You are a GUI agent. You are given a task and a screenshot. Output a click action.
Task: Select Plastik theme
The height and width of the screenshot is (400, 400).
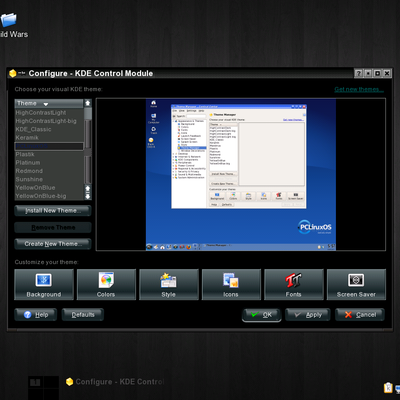(49, 154)
